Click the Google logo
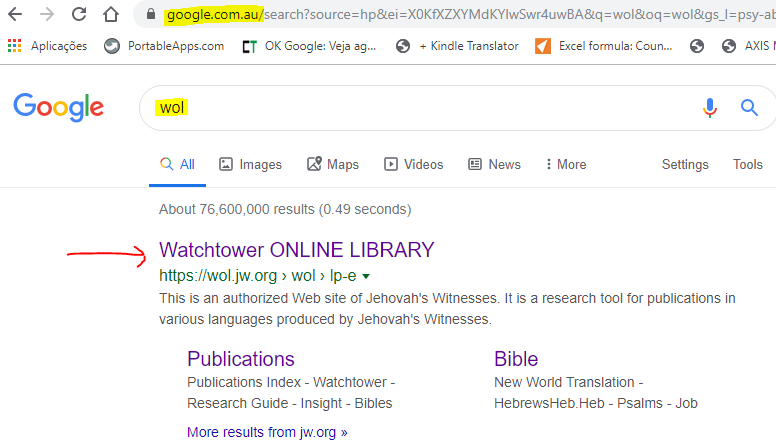Image resolution: width=776 pixels, height=444 pixels. 58,107
